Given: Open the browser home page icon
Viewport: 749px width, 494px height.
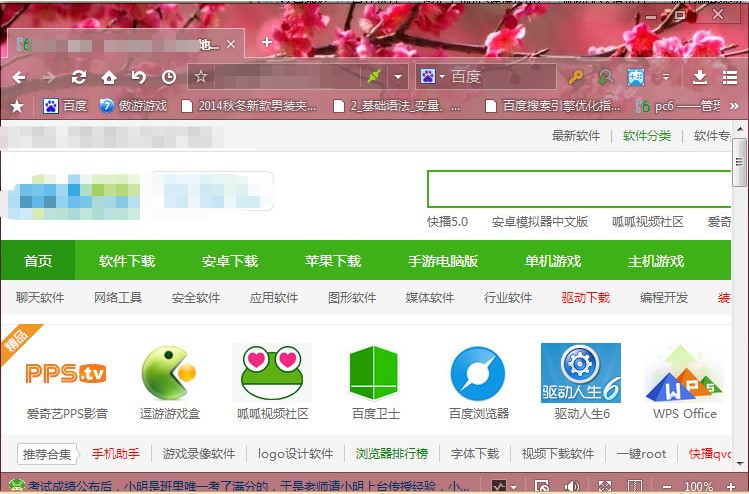Looking at the screenshot, I should click(x=109, y=77).
